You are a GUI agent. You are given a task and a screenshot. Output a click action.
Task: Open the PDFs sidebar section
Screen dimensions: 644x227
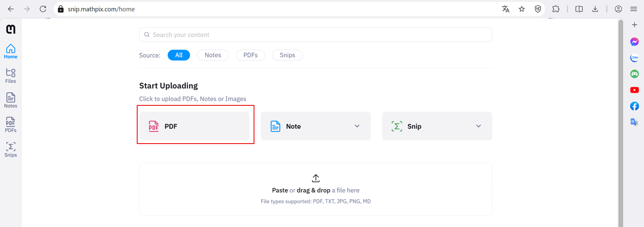(11, 124)
